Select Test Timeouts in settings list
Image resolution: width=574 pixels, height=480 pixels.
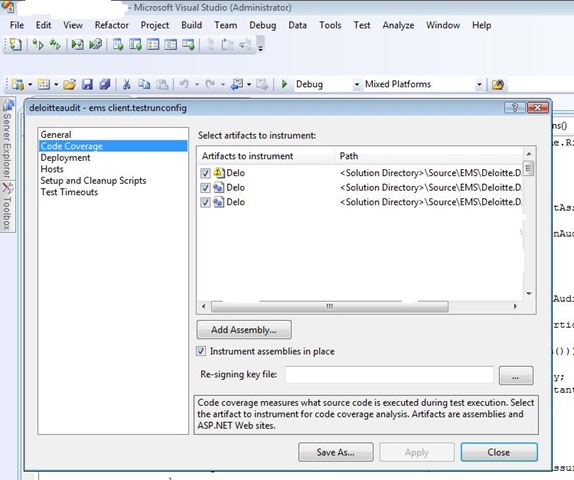(x=69, y=192)
